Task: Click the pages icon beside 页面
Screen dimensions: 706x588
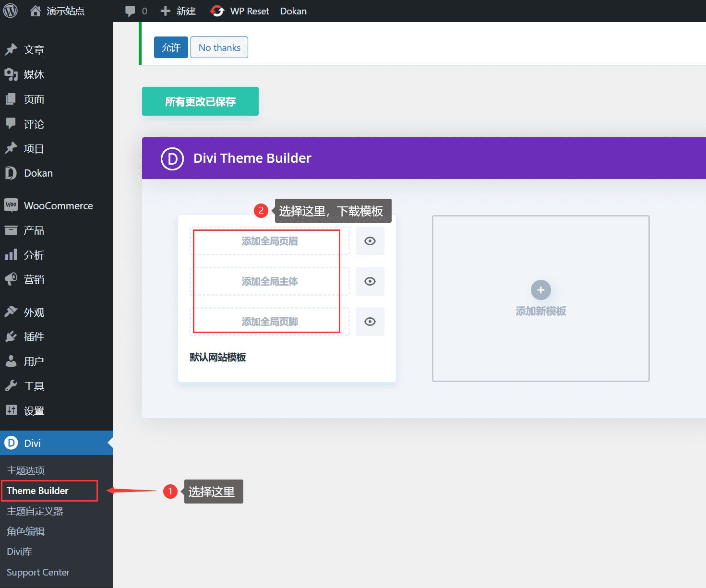Action: click(x=11, y=99)
